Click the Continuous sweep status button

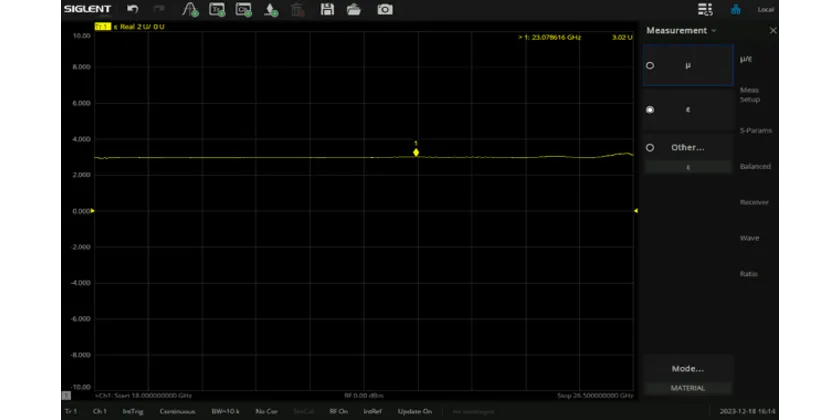pos(177,411)
